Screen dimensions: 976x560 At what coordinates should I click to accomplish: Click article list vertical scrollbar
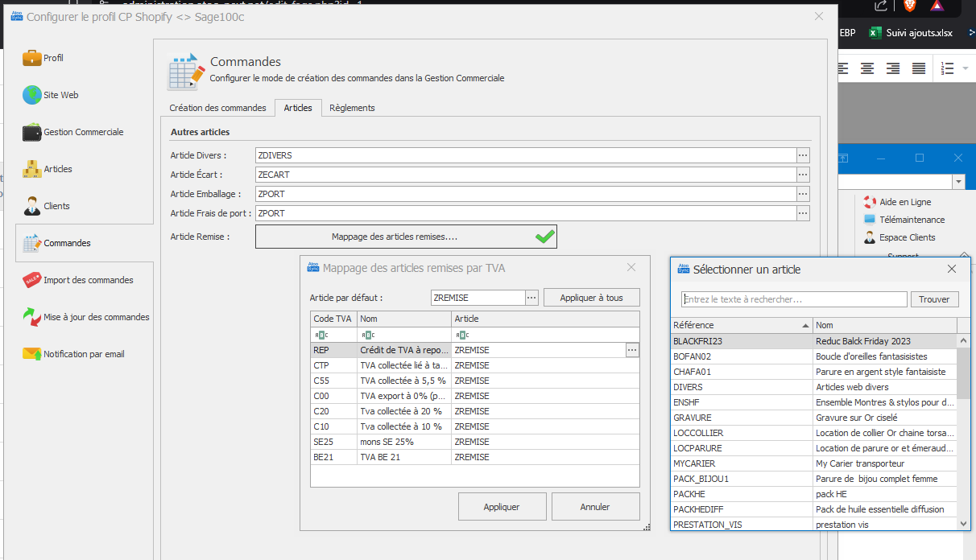click(x=964, y=432)
